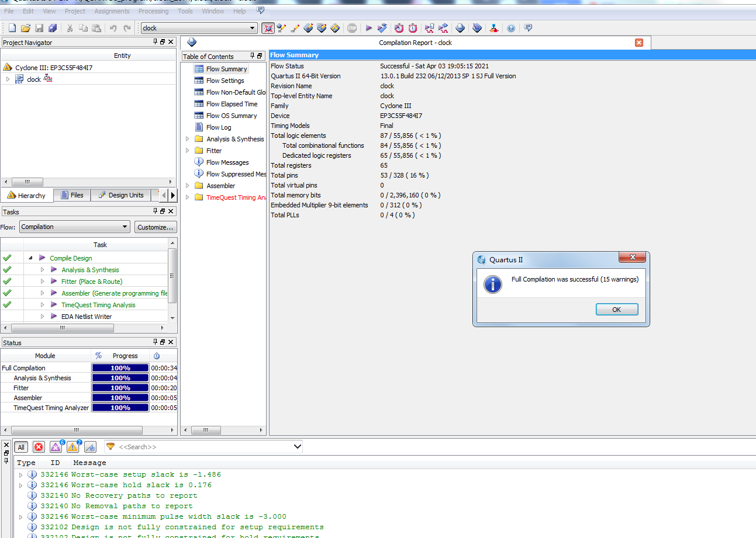Expand the Analysis & Synthesis folder
The width and height of the screenshot is (756, 538).
[188, 138]
